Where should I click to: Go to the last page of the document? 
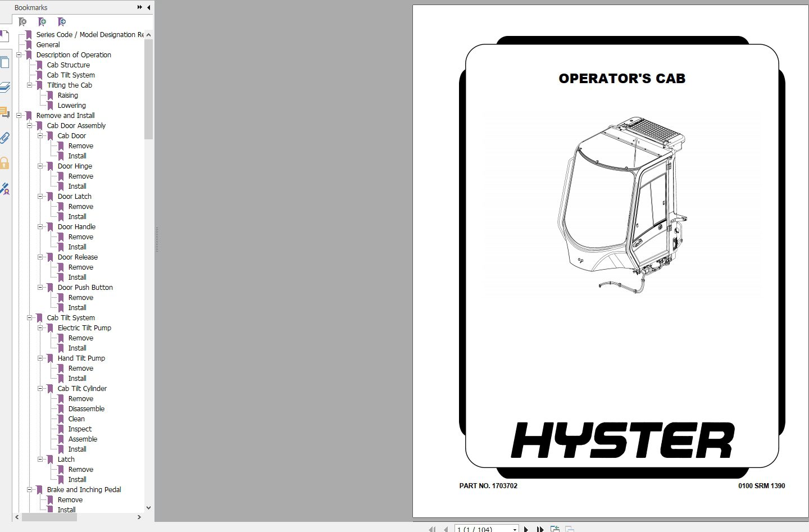coord(540,529)
